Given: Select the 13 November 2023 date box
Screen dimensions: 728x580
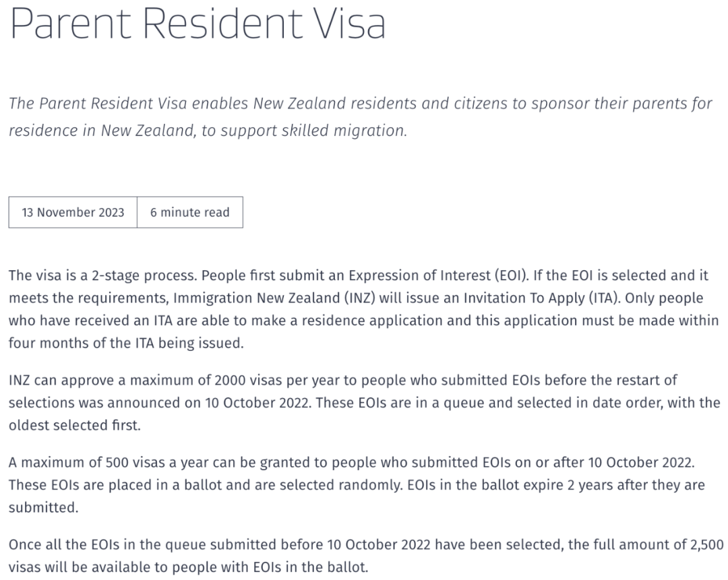Looking at the screenshot, I should (x=73, y=212).
